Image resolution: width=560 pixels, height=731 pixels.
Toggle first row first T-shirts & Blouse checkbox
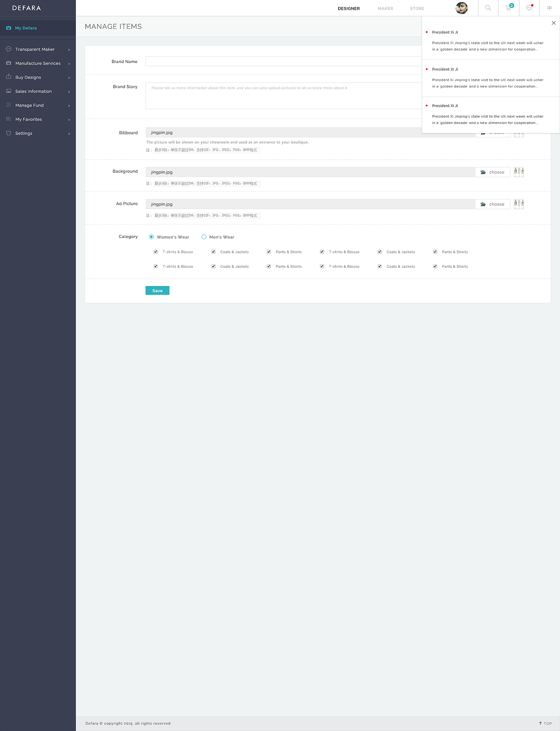156,252
